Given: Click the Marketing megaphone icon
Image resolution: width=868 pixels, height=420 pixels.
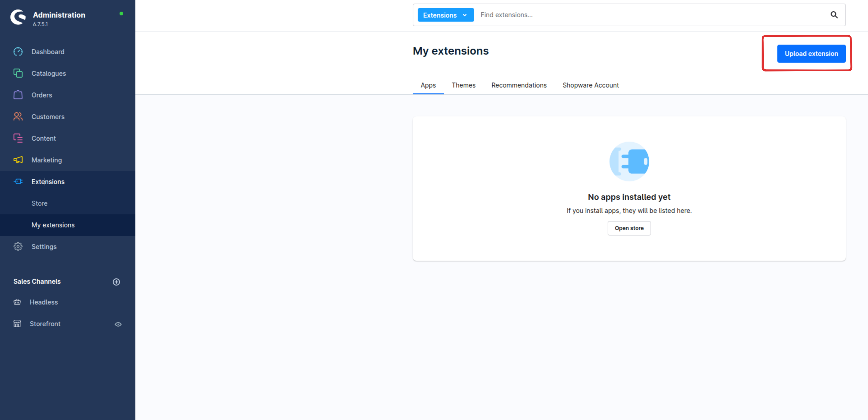Looking at the screenshot, I should click(18, 160).
